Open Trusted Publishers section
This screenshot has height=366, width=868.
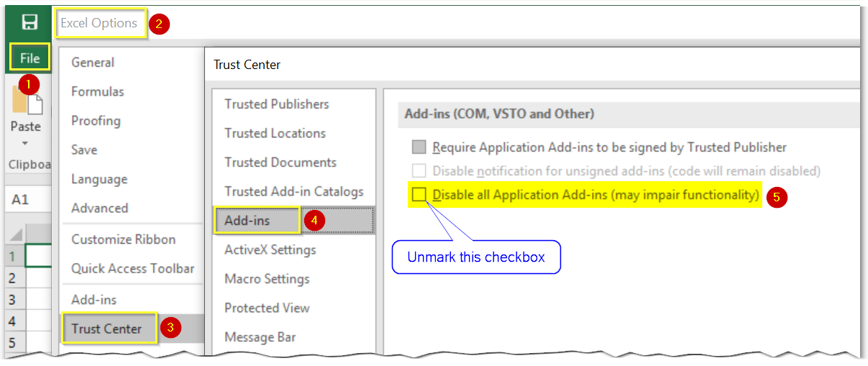tap(277, 104)
